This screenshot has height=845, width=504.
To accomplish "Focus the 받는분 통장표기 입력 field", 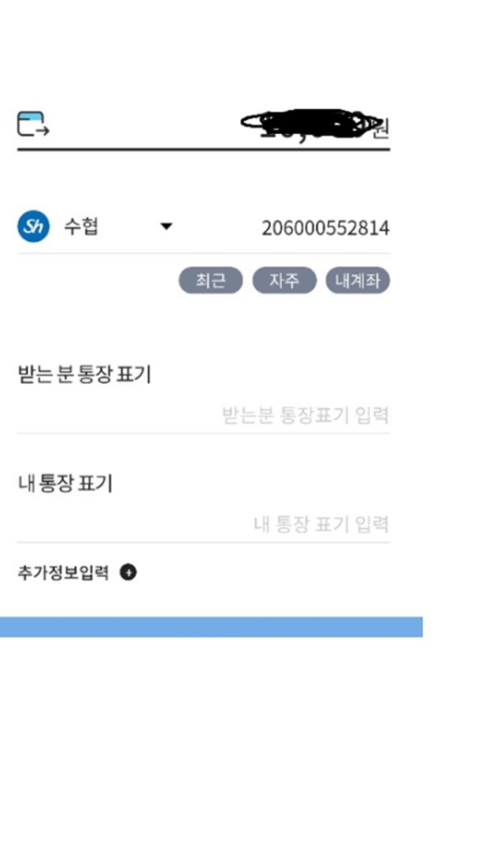I will (203, 415).
